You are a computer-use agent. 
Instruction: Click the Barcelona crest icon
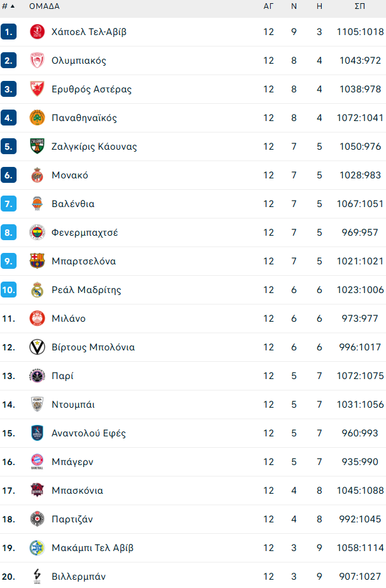pos(38,261)
